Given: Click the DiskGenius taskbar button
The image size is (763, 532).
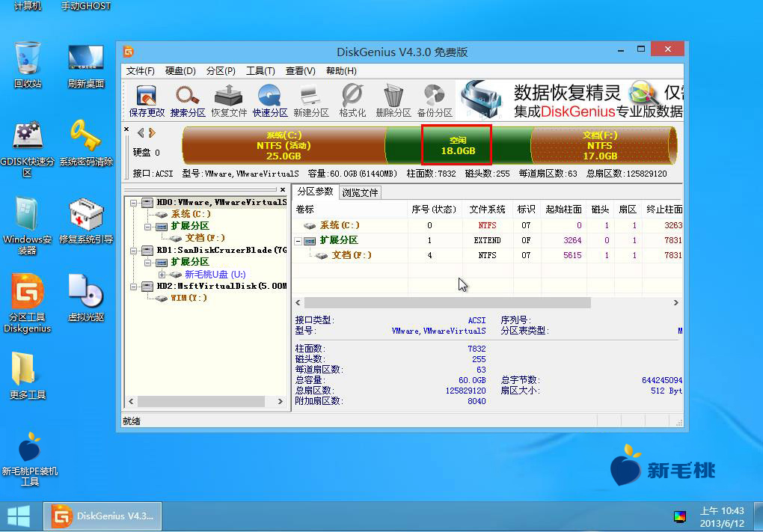Looking at the screenshot, I should [102, 516].
